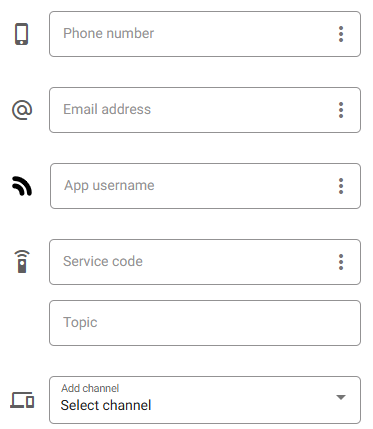Click the remote service code icon
Screen dimensions: 373x429
22,262
